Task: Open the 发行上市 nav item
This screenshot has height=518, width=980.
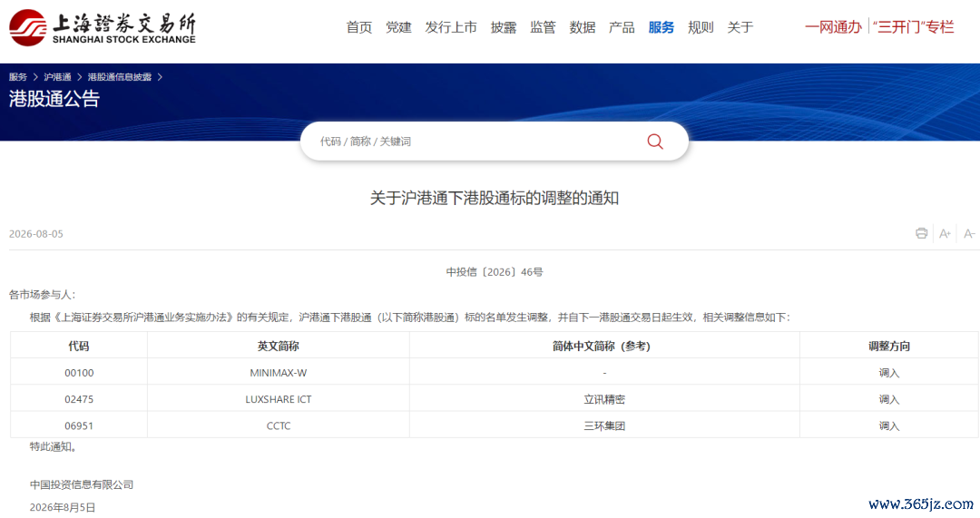Action: pyautogui.click(x=451, y=27)
